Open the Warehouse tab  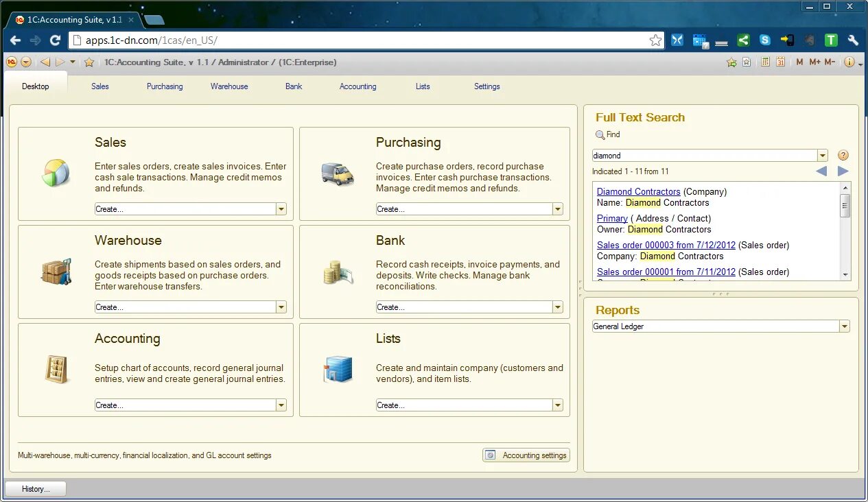[229, 86]
